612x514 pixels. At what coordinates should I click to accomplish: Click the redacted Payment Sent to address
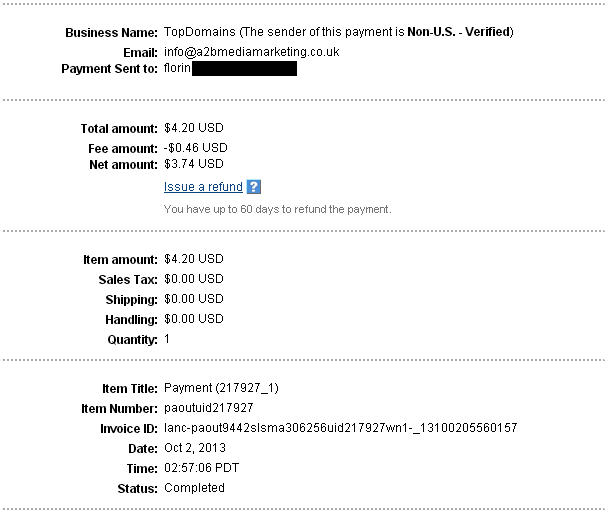(244, 69)
